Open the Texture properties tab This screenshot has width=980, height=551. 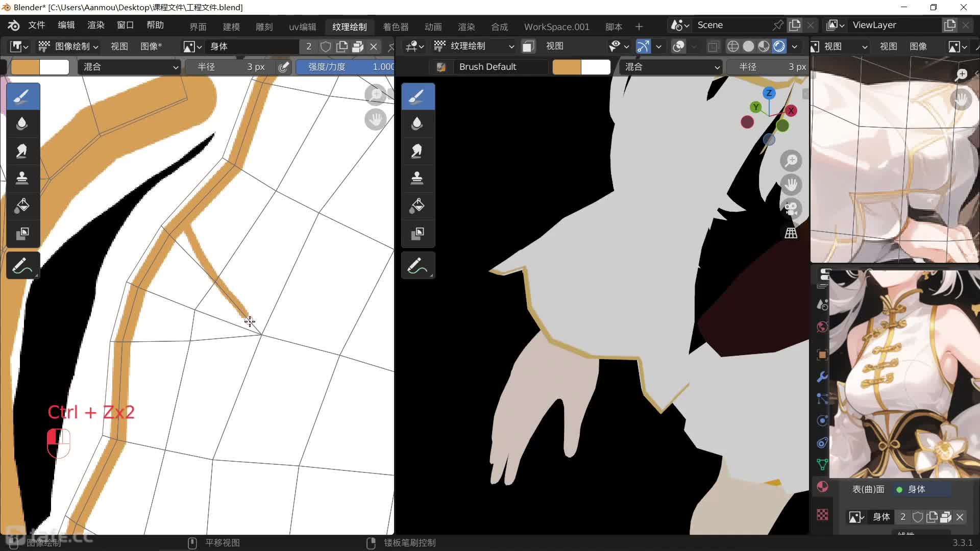point(822,514)
